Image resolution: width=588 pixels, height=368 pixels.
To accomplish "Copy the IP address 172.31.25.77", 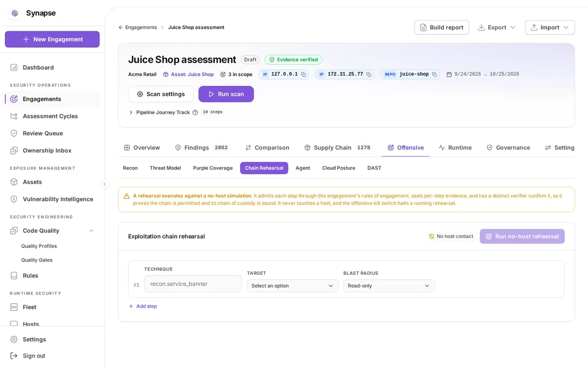I will [x=368, y=75].
